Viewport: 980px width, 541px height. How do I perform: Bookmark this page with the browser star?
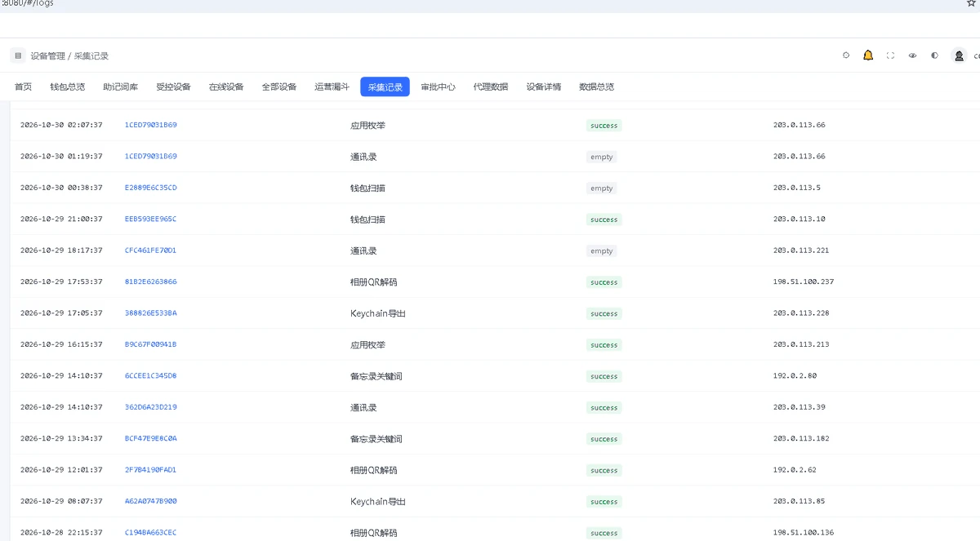(971, 3)
